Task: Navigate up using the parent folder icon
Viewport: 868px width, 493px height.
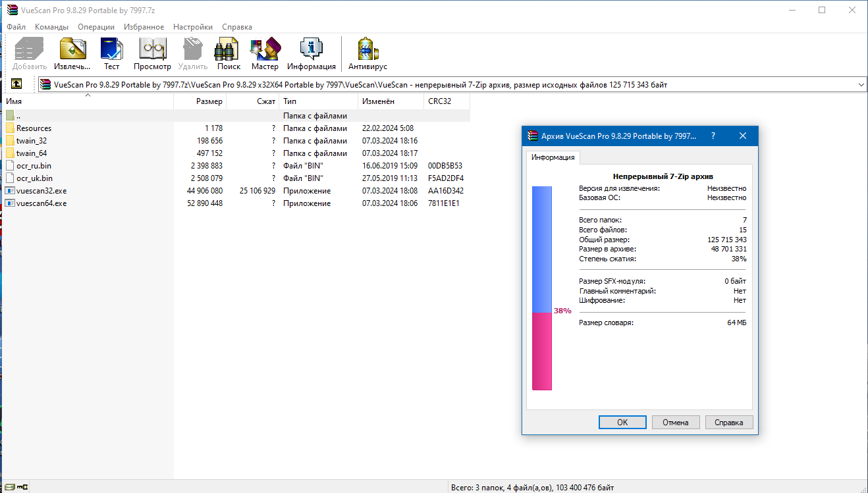Action: (16, 84)
